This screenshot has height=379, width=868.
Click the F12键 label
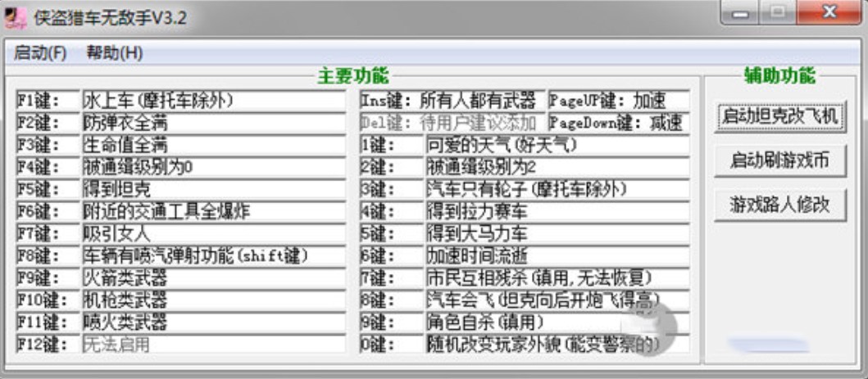point(48,344)
